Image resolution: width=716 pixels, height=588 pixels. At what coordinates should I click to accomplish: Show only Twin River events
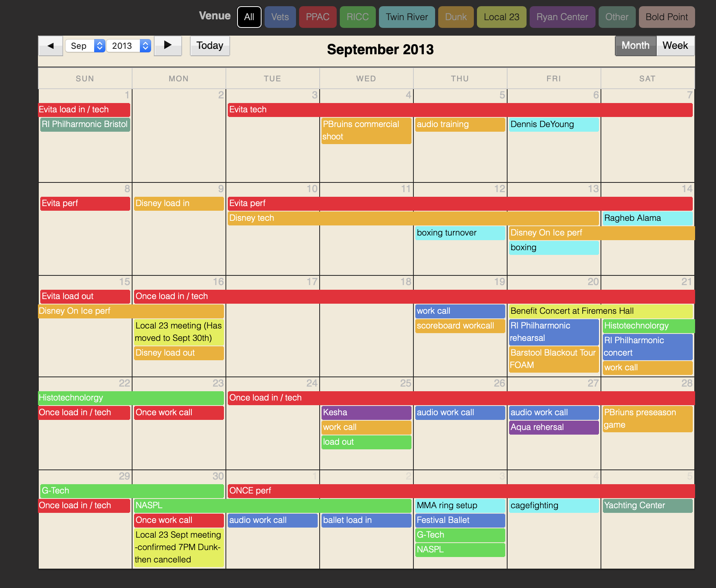pos(406,17)
